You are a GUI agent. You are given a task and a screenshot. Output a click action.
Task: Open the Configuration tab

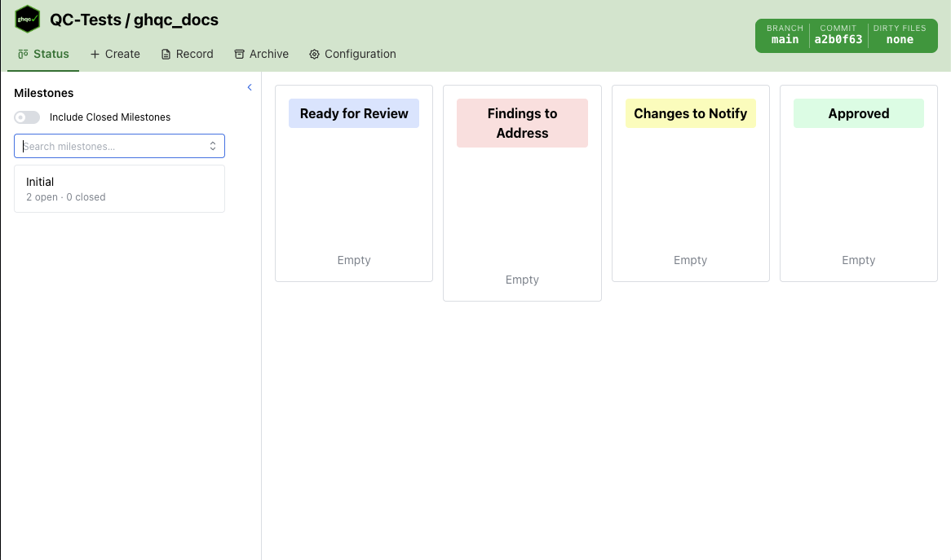click(352, 54)
